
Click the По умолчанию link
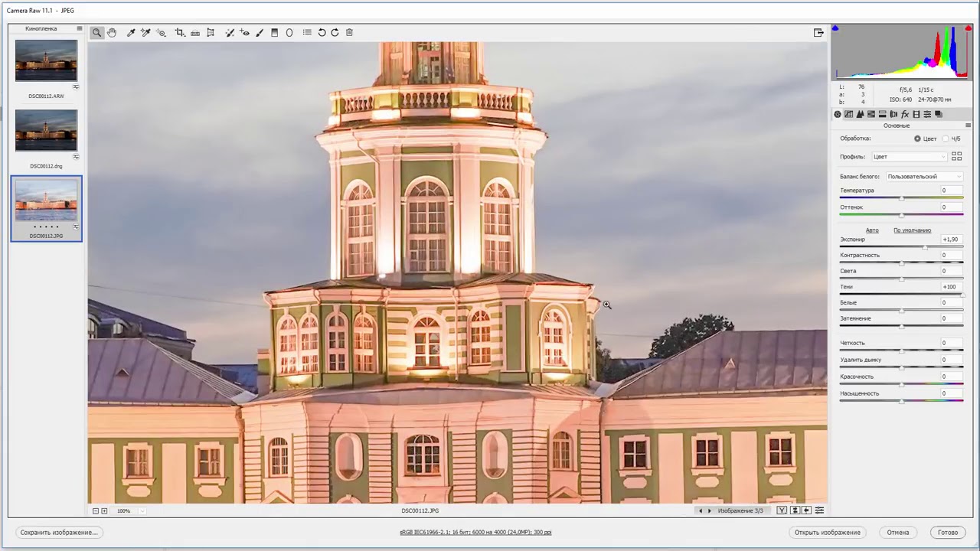[x=912, y=230]
